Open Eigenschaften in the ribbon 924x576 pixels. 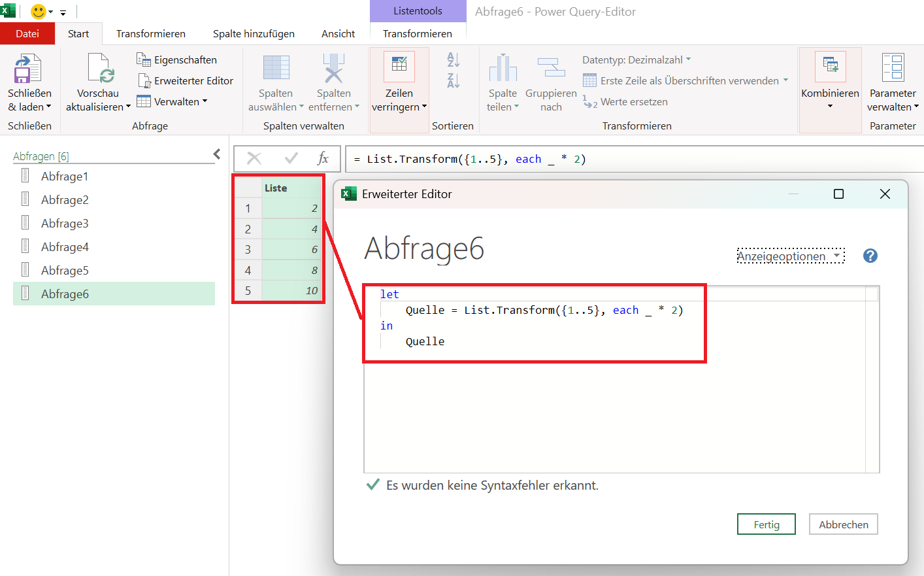pos(176,59)
